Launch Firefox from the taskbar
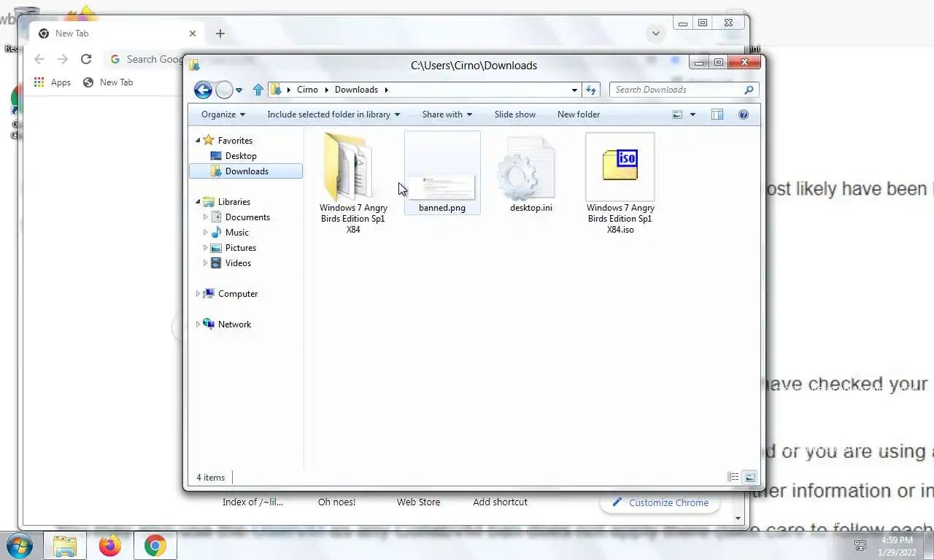The height and width of the screenshot is (560, 934). click(110, 545)
